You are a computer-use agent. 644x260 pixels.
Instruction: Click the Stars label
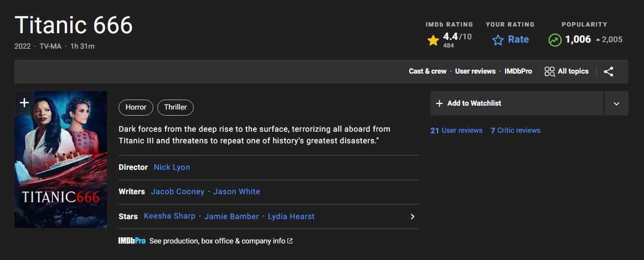point(128,216)
